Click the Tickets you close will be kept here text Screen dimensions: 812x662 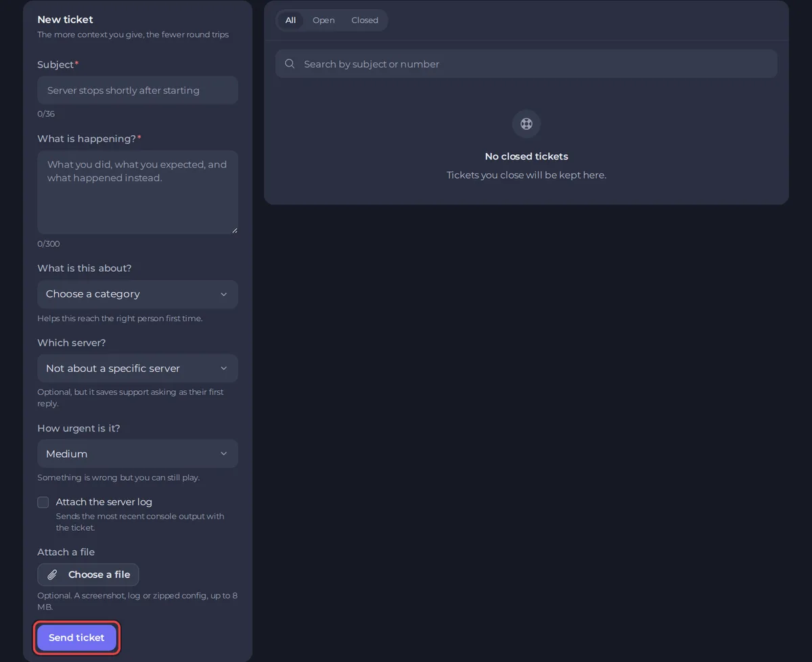(x=526, y=175)
